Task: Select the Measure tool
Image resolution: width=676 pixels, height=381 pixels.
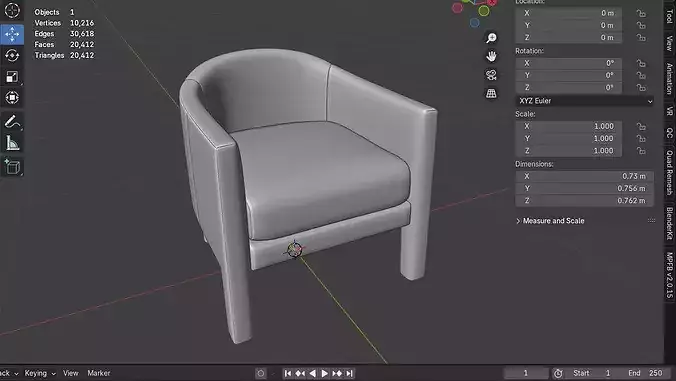Action: [12, 144]
